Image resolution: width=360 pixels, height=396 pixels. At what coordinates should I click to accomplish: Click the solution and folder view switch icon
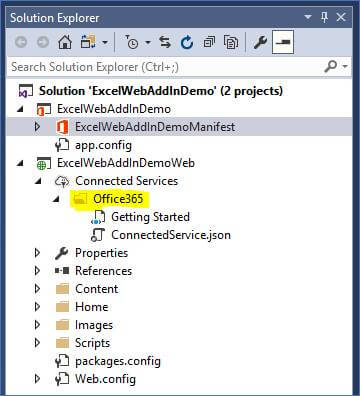[x=88, y=42]
